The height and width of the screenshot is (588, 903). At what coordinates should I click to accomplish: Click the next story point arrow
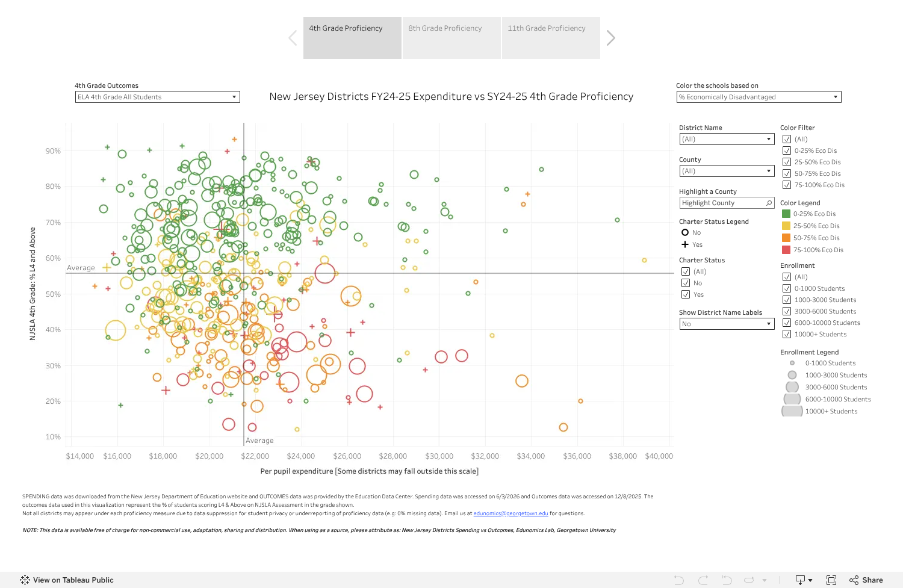610,38
